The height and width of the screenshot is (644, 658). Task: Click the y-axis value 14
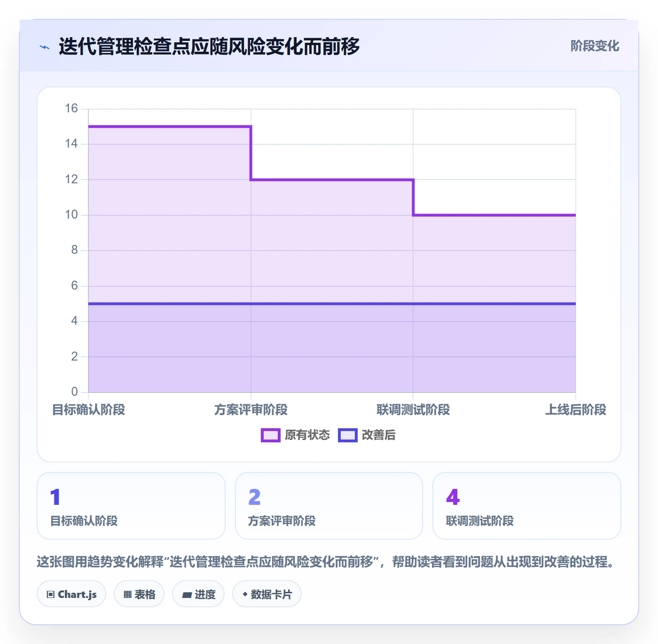[71, 144]
